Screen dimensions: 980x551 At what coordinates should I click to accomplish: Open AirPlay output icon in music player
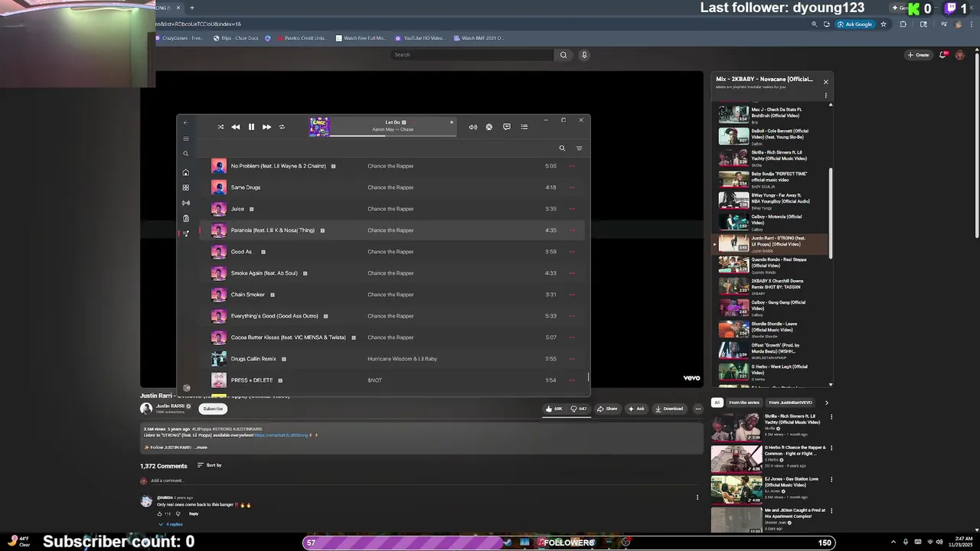tap(489, 127)
